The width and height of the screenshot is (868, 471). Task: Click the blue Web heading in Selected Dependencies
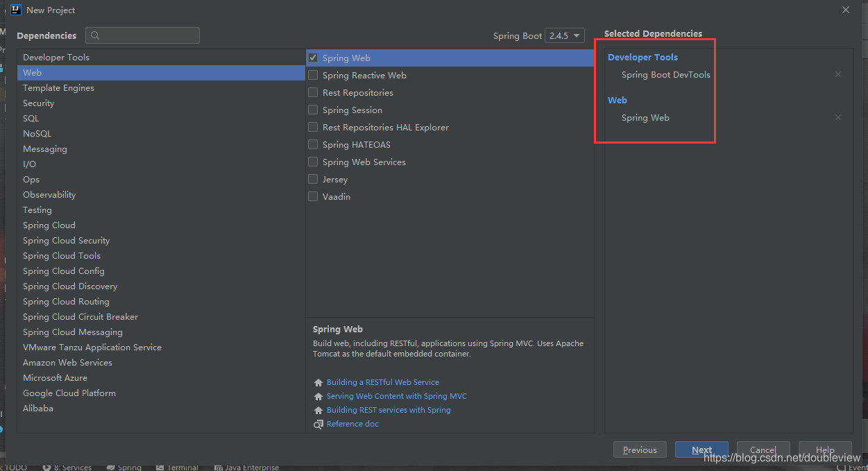[x=617, y=100]
